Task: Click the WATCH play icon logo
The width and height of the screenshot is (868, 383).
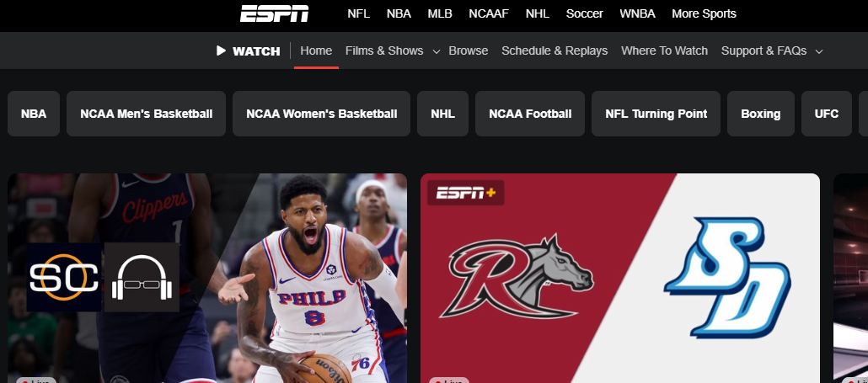Action: [x=248, y=51]
